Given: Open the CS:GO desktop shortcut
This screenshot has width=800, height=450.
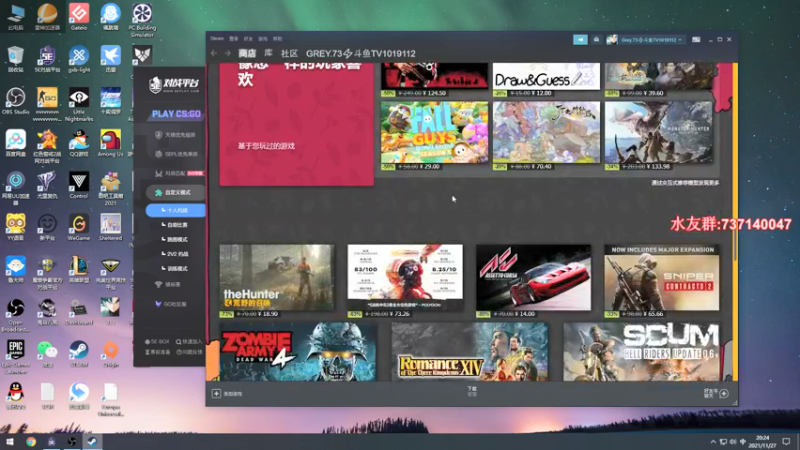Looking at the screenshot, I should pos(47,104).
